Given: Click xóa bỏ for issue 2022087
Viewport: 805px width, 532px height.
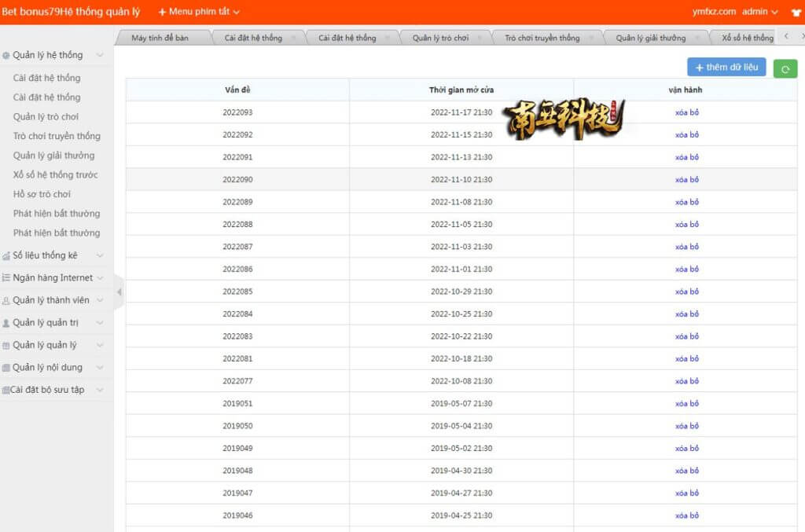Looking at the screenshot, I should 687,247.
